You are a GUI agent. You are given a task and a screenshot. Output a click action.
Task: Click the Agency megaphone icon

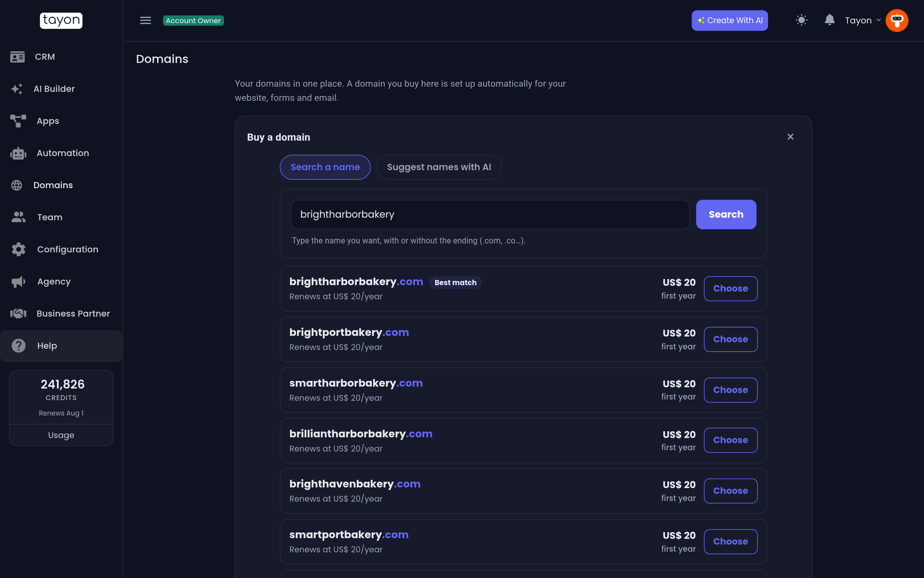[x=18, y=282]
